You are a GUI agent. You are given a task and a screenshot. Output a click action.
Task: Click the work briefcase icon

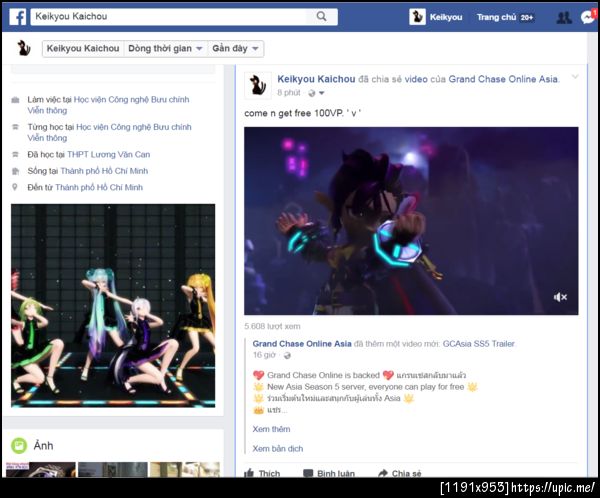15,100
